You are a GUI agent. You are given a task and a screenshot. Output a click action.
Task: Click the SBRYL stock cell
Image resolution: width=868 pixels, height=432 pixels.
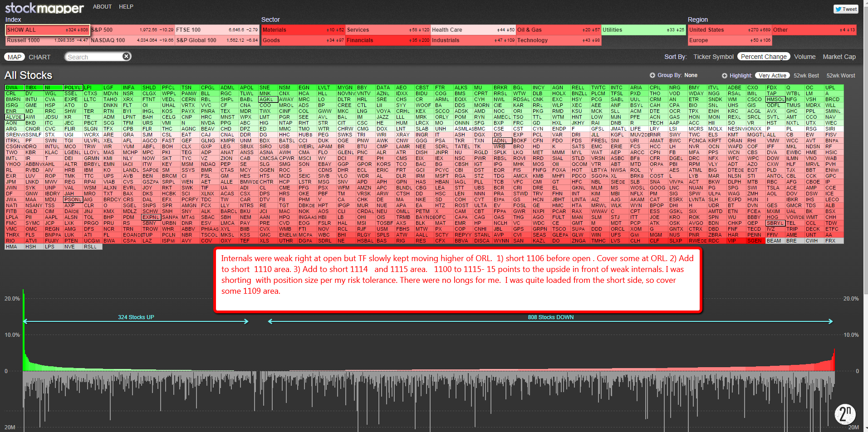775,223
